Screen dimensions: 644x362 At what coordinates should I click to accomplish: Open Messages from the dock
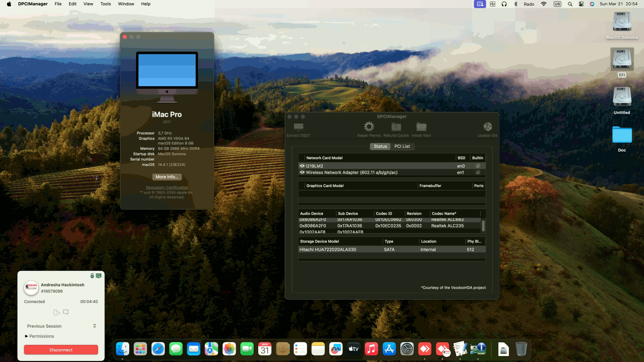pyautogui.click(x=176, y=349)
